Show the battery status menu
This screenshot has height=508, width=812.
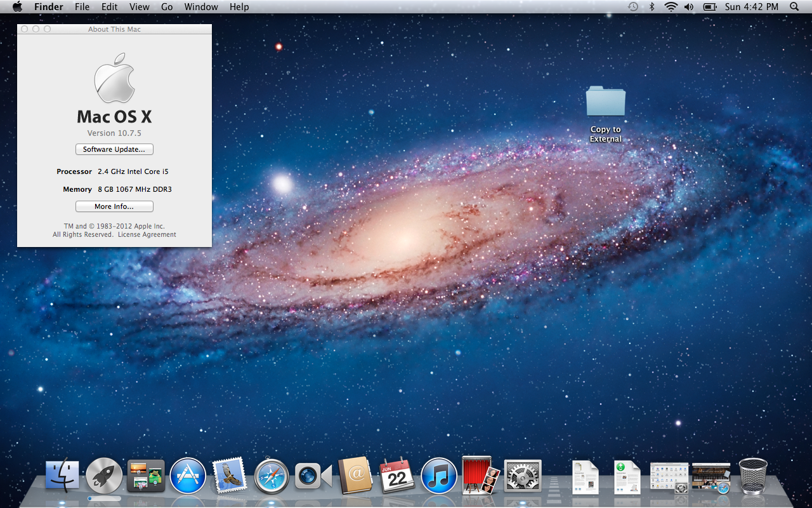pyautogui.click(x=710, y=7)
